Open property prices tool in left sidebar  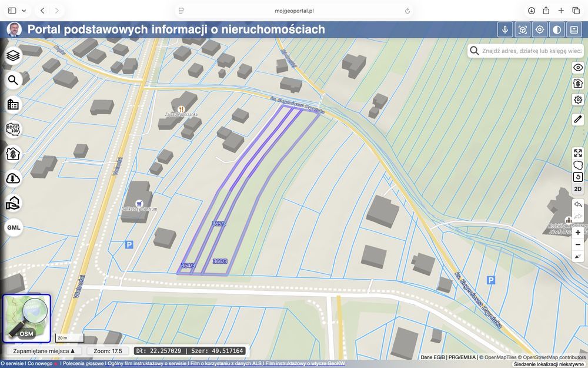point(13,154)
